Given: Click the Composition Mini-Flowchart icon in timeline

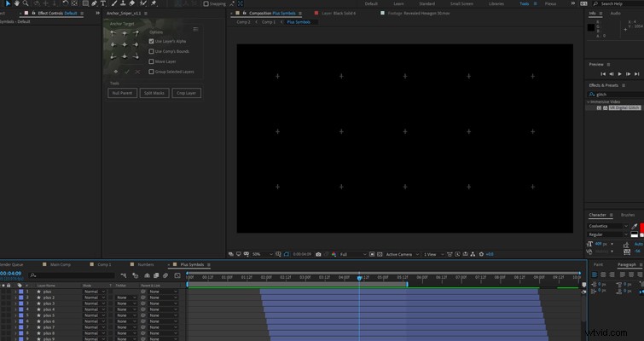Looking at the screenshot, I should [x=124, y=275].
